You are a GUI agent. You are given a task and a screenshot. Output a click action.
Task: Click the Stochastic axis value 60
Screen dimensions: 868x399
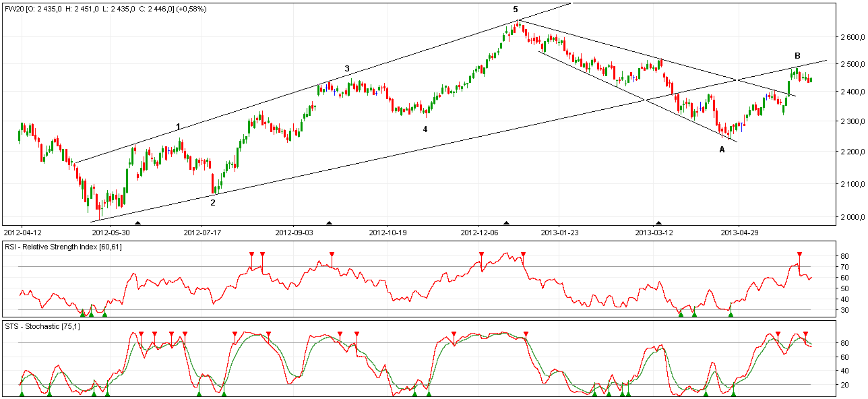pyautogui.click(x=844, y=357)
